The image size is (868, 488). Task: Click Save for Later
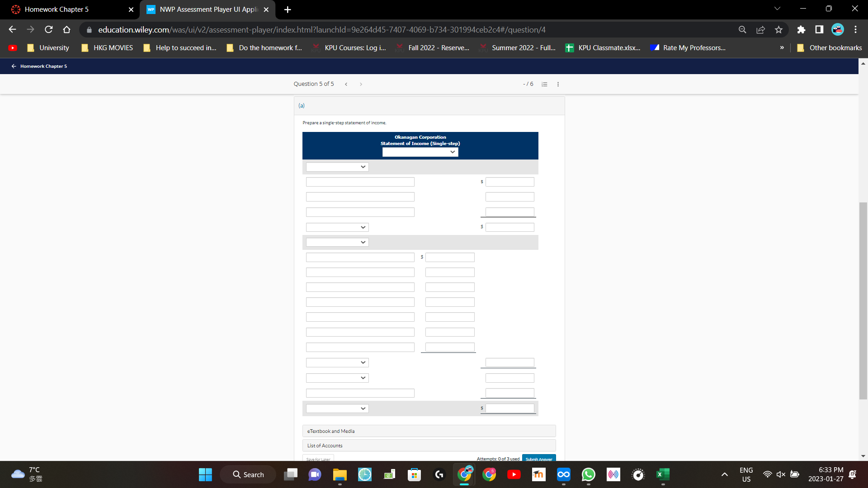click(x=318, y=459)
